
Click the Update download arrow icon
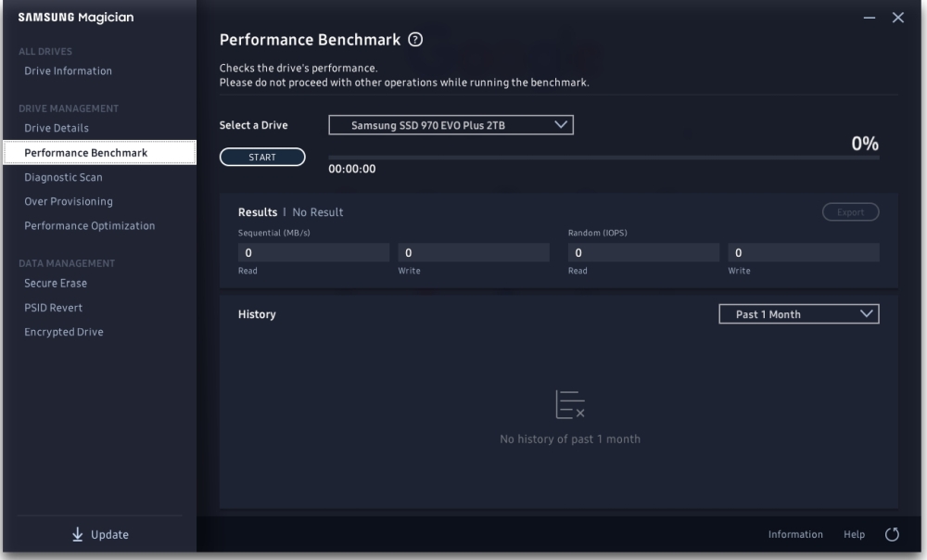coord(78,534)
